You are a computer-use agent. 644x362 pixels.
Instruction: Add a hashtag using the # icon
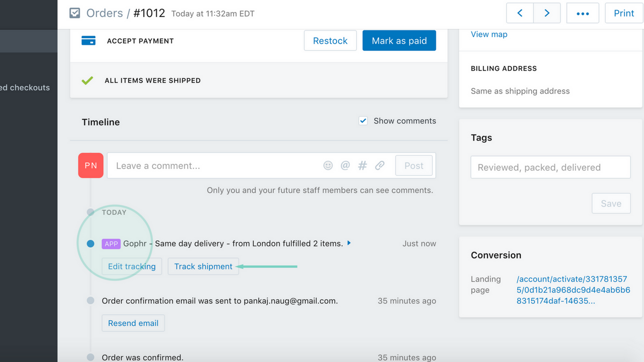tap(362, 165)
